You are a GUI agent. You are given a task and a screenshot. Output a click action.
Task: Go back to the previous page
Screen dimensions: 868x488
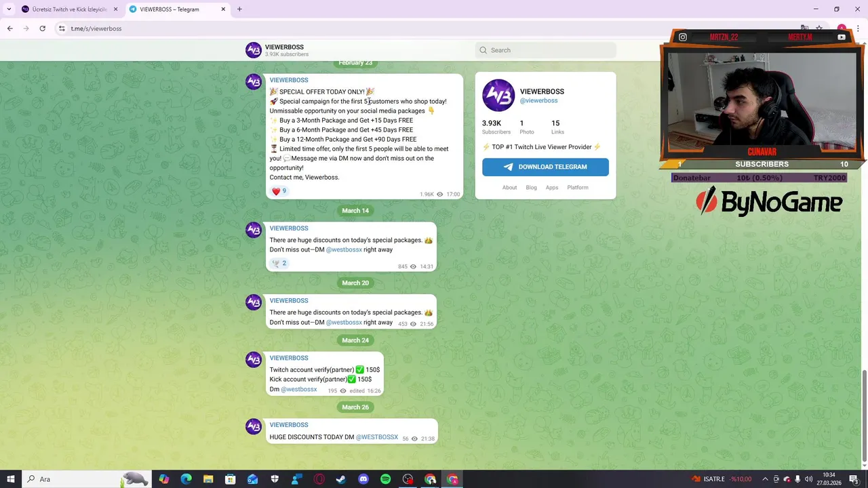[9, 28]
